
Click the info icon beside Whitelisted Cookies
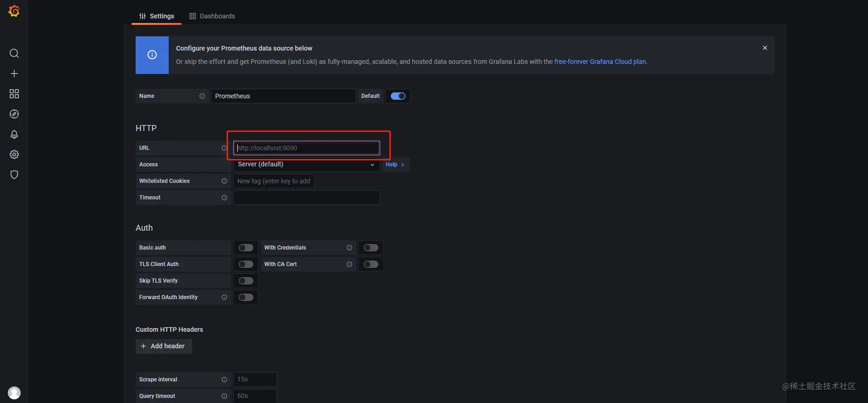point(224,181)
